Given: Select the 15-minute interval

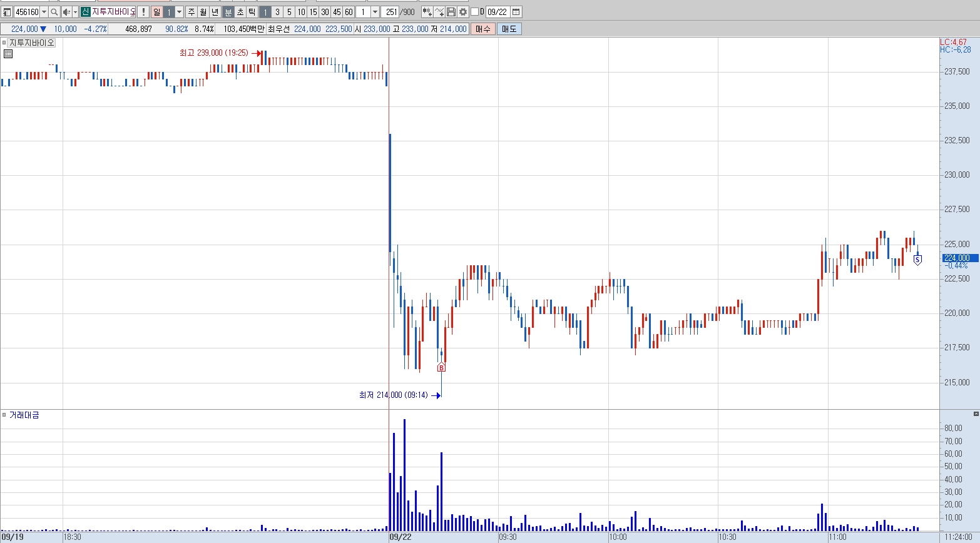Looking at the screenshot, I should pos(313,12).
